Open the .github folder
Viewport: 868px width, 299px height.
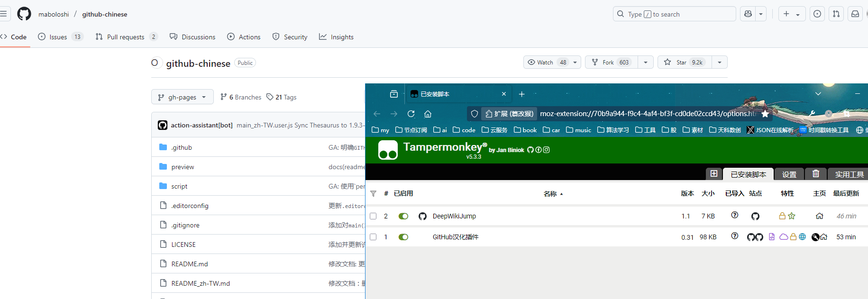(182, 147)
